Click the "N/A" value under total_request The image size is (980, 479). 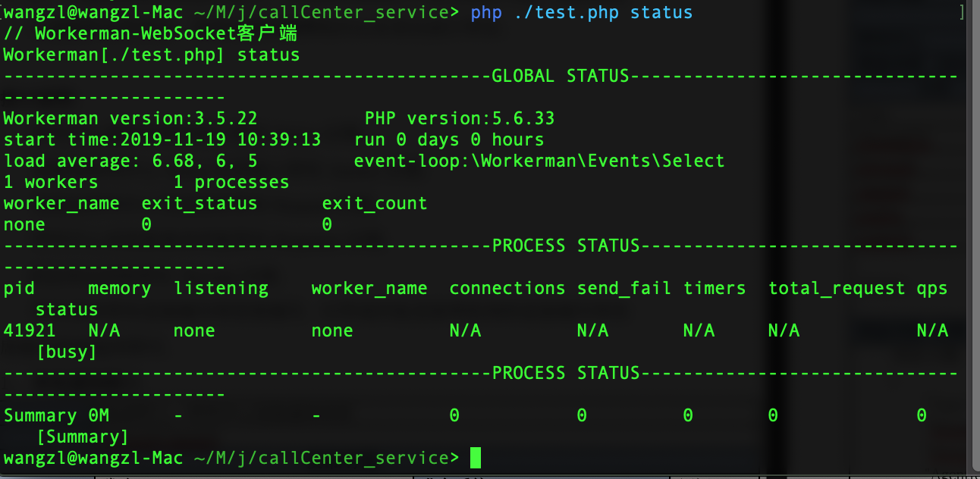(x=784, y=330)
